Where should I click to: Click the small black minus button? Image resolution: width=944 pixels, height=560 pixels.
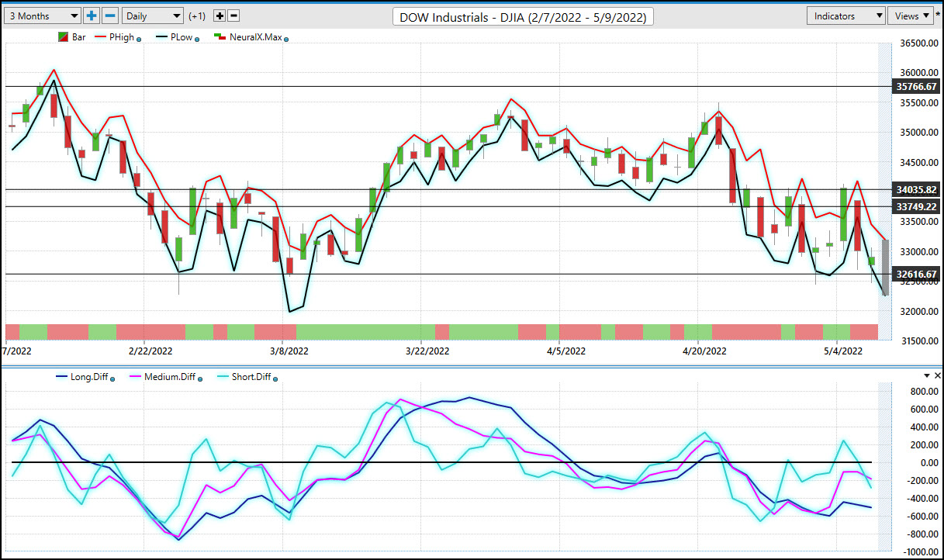233,16
